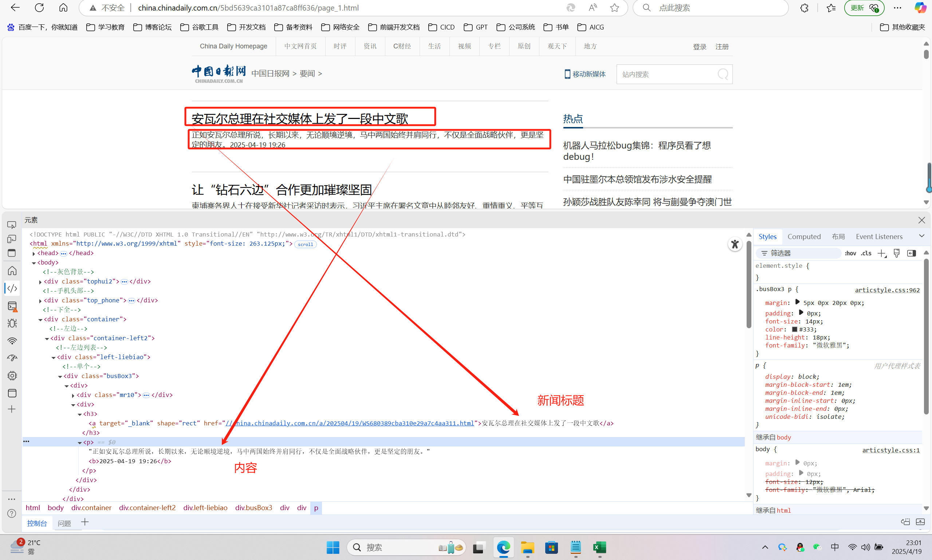Click the DevTools help question mark icon
Image resolution: width=932 pixels, height=560 pixels.
click(12, 513)
